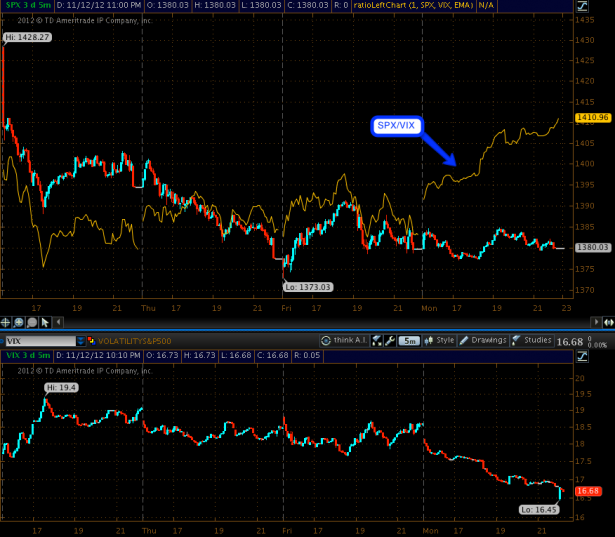Click the zoom-out magnifier icon
The width and height of the screenshot is (615, 537).
click(33, 322)
